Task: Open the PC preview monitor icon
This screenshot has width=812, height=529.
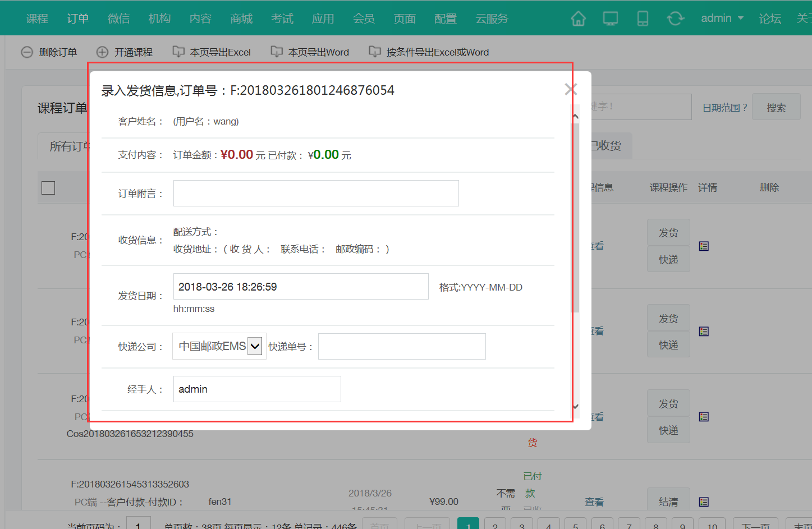Action: pos(610,18)
